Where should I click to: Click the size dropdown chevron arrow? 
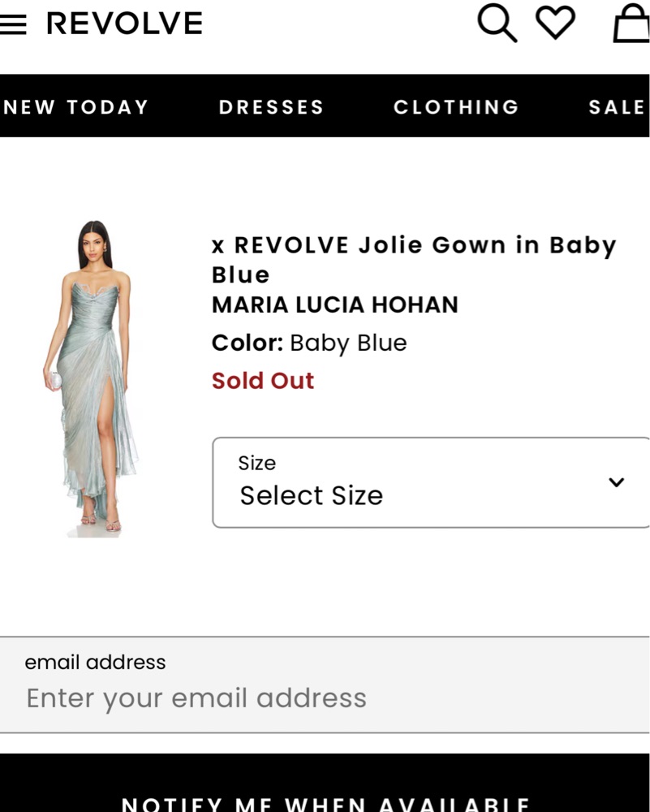pyautogui.click(x=617, y=482)
